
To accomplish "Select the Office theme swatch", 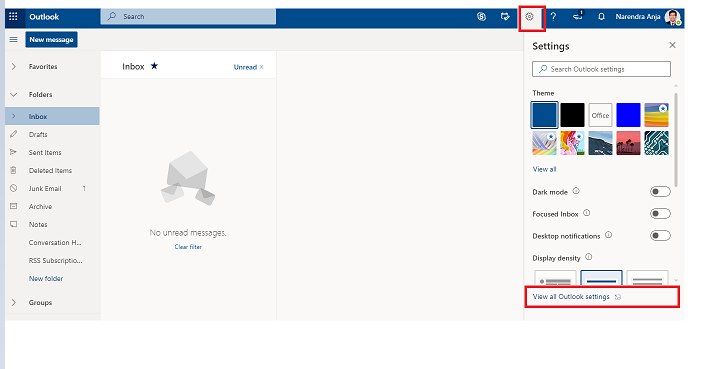I will coord(600,115).
